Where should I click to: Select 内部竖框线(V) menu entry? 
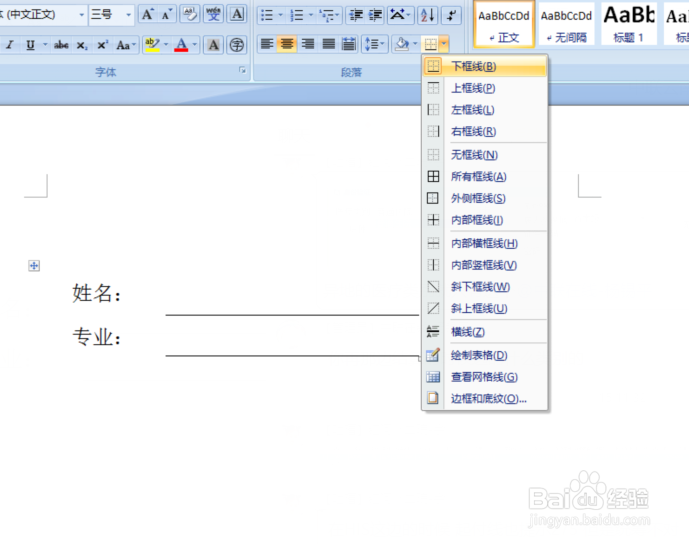(x=485, y=265)
